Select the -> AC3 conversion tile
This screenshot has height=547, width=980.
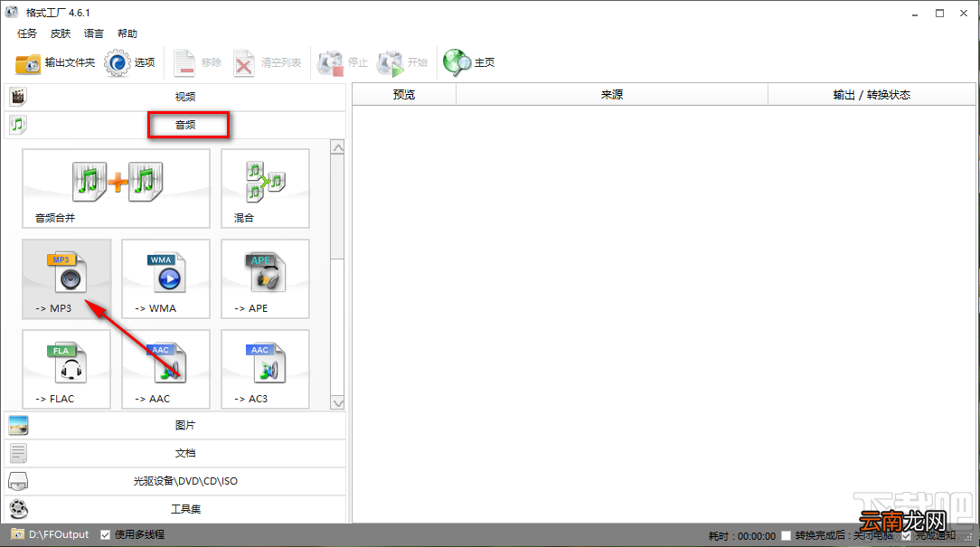point(265,370)
